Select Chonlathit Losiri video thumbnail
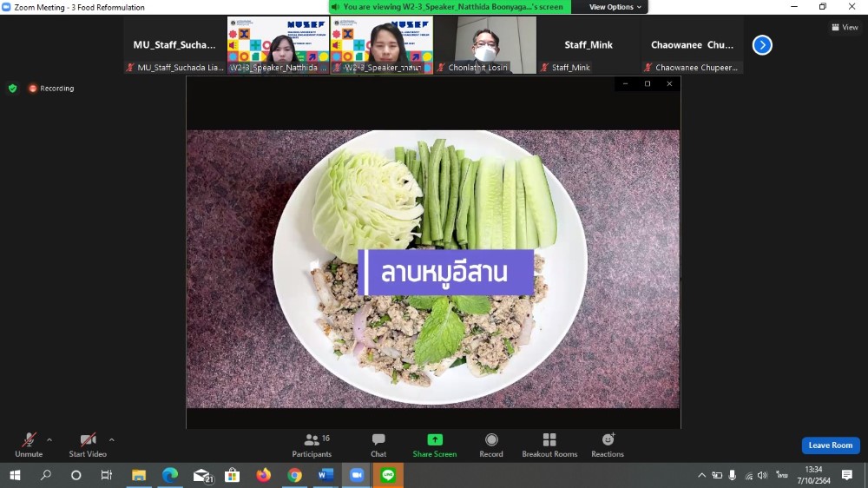Screen dimensions: 868x488 [484, 45]
